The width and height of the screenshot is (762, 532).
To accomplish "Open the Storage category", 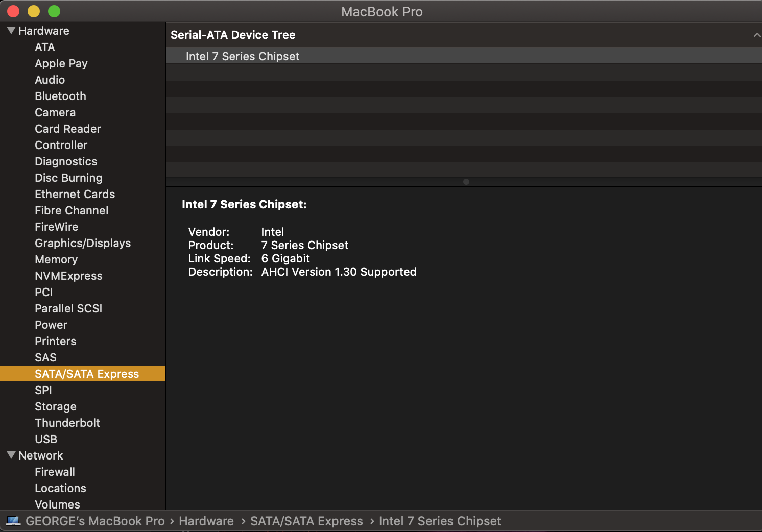I will tap(56, 406).
